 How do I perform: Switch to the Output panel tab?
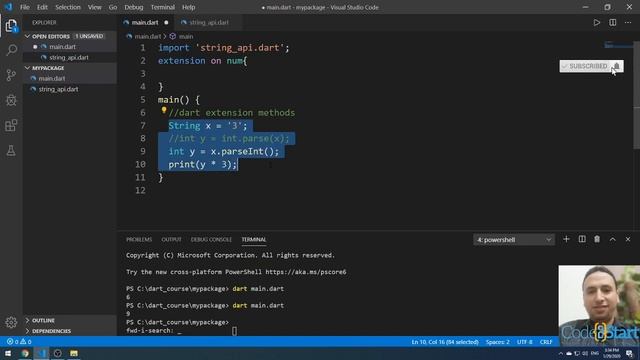tap(171, 240)
